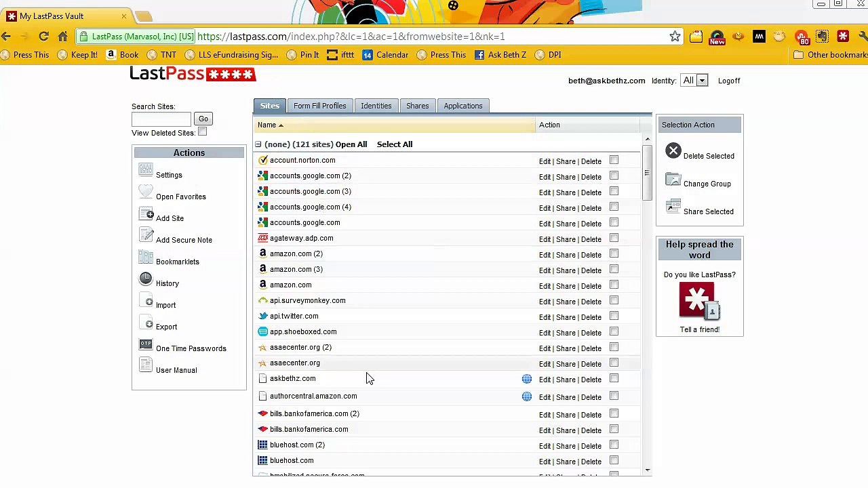Switch to the Sites tab
The width and height of the screenshot is (868, 488).
(x=269, y=106)
